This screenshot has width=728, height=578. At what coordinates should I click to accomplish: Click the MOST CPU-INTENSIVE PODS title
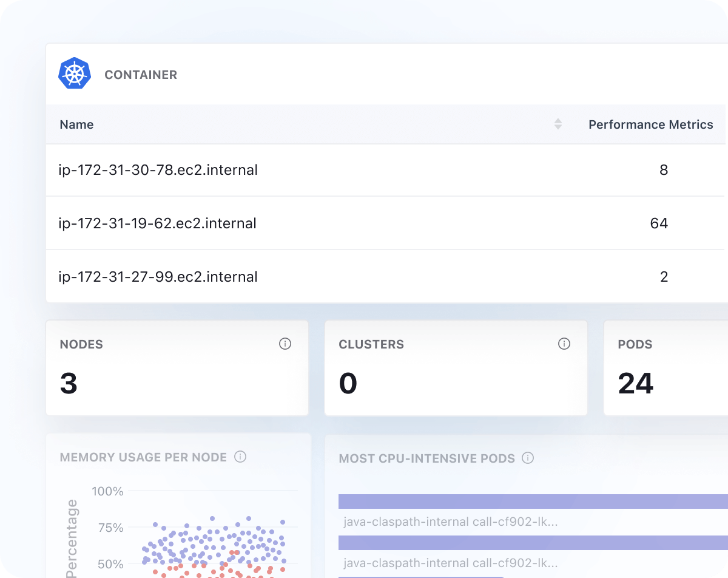(426, 458)
